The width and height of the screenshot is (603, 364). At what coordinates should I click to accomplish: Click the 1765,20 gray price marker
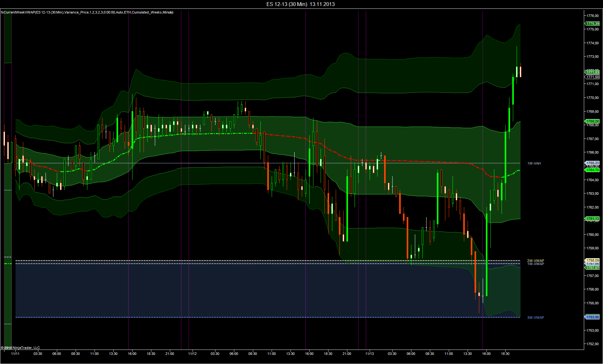(592, 163)
